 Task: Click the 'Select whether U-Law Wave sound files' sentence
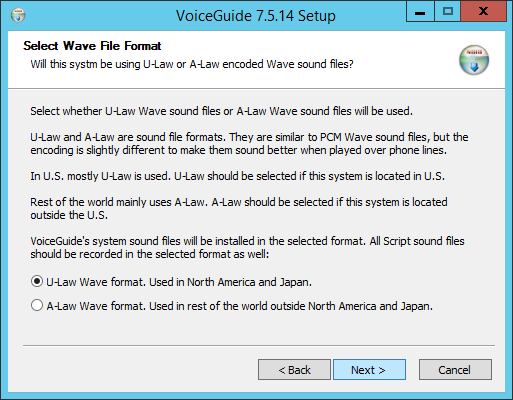tap(221, 111)
